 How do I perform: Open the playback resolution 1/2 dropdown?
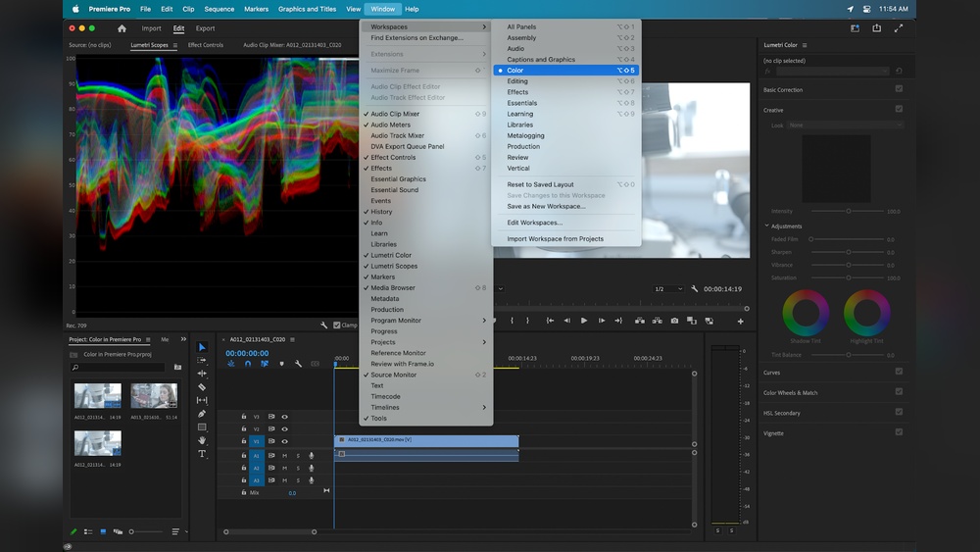[x=668, y=289]
